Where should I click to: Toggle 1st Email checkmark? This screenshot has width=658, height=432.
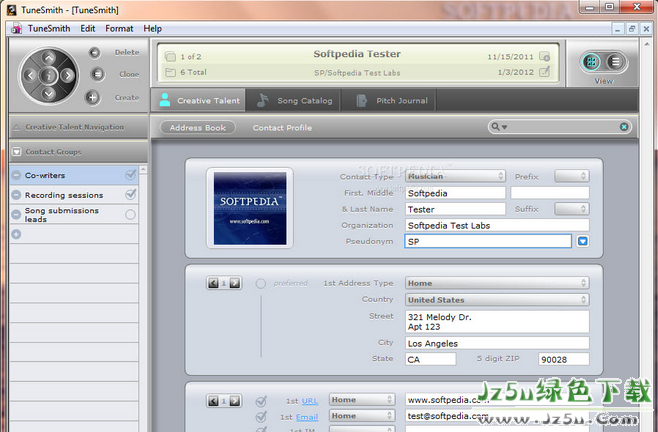(x=261, y=417)
